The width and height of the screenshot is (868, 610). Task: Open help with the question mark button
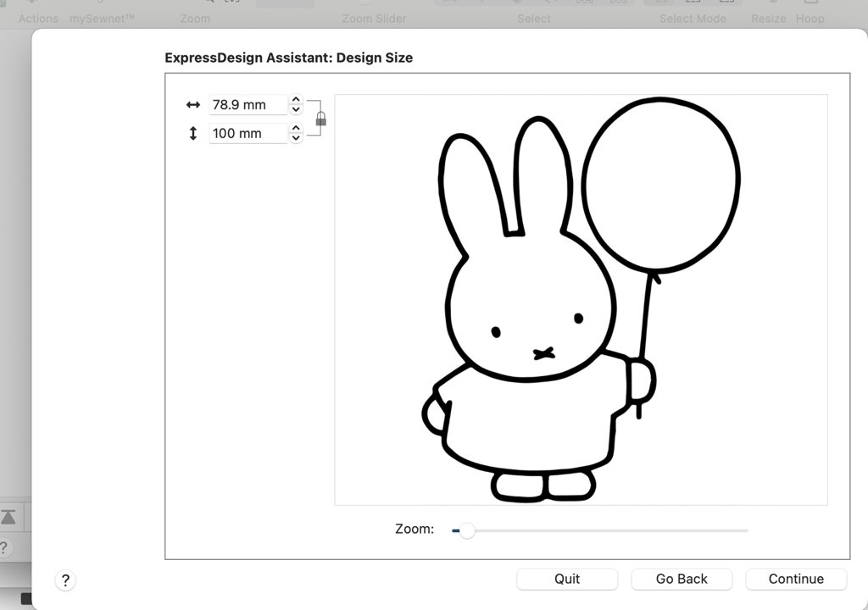65,580
